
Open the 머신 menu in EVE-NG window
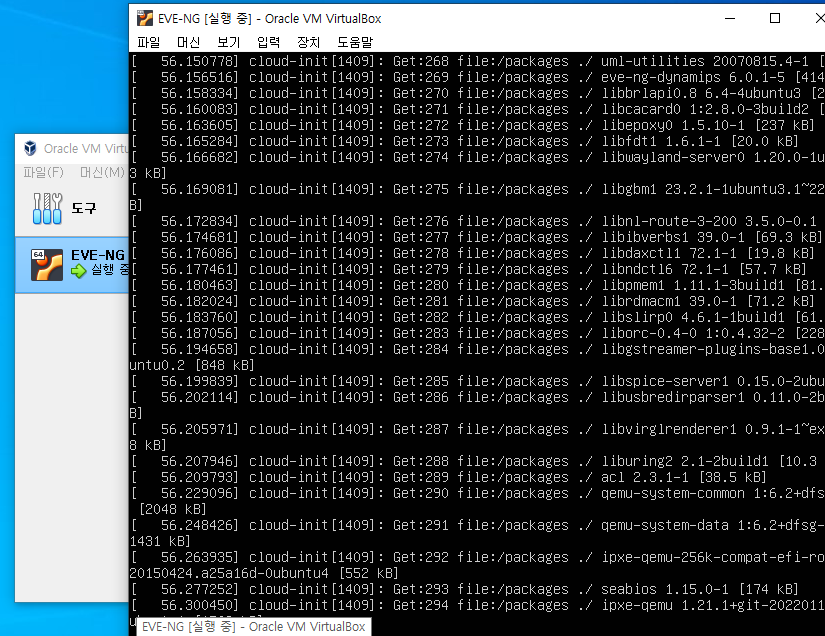(x=188, y=42)
